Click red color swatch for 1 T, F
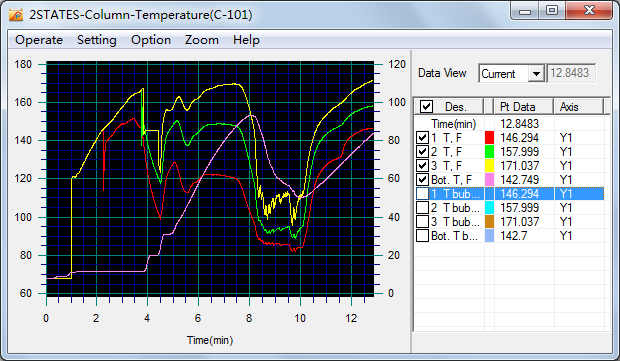620x361 pixels. pyautogui.click(x=489, y=138)
